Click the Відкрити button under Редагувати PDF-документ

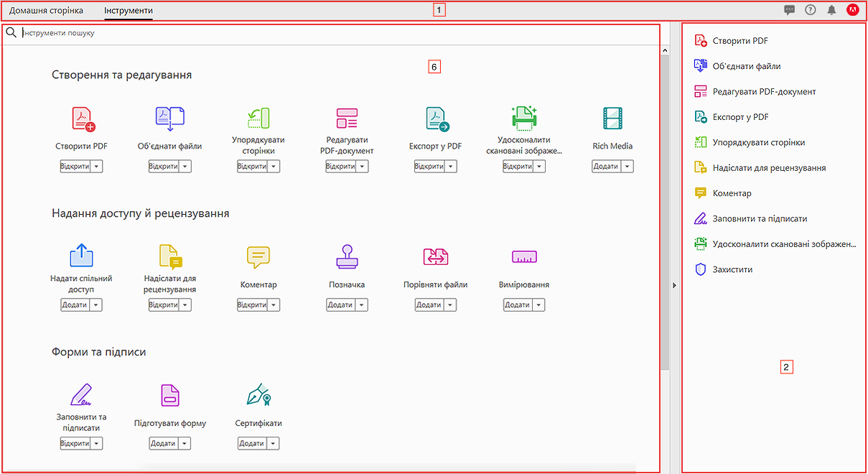coord(341,166)
